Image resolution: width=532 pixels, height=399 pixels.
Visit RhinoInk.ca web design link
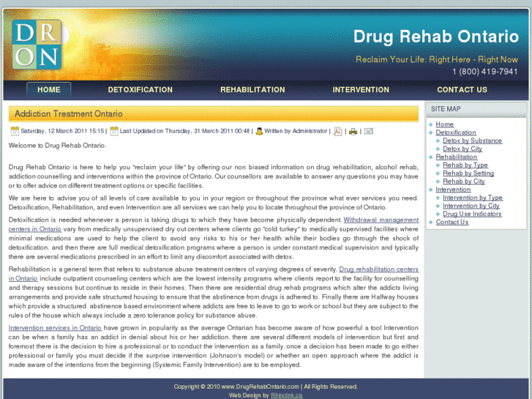coord(286,395)
